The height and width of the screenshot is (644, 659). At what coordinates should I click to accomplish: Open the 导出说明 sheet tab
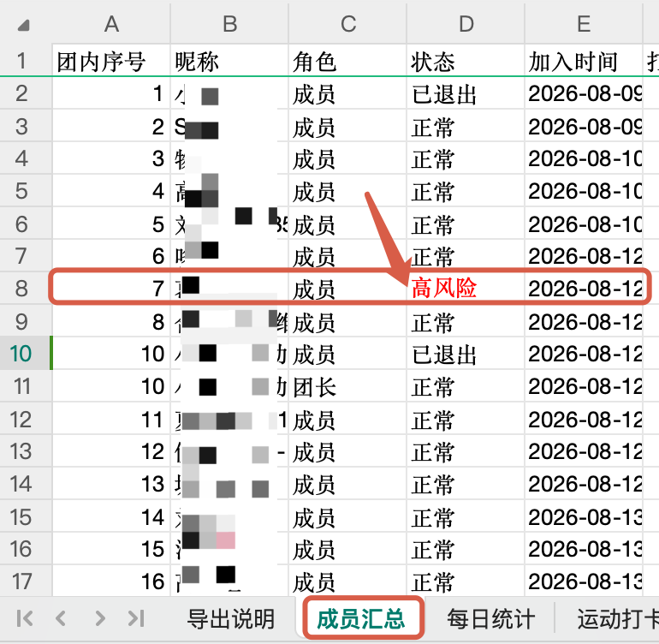click(231, 619)
